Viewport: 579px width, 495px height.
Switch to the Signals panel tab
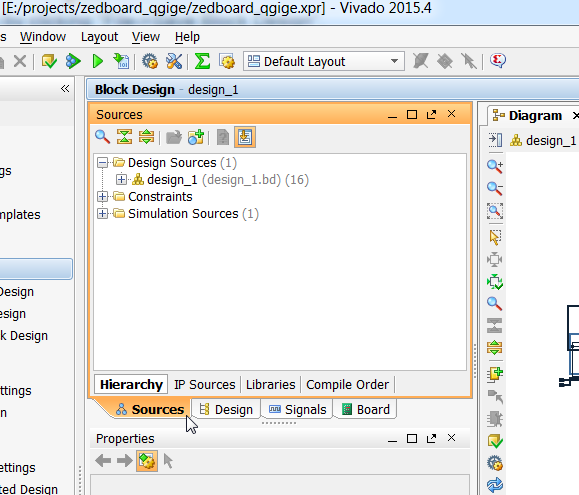[298, 409]
